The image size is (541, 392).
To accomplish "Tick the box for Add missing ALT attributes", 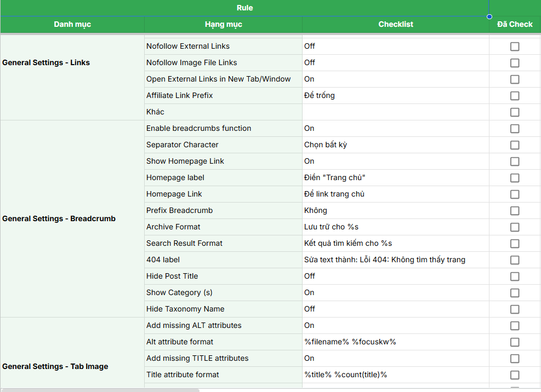I will click(x=514, y=326).
